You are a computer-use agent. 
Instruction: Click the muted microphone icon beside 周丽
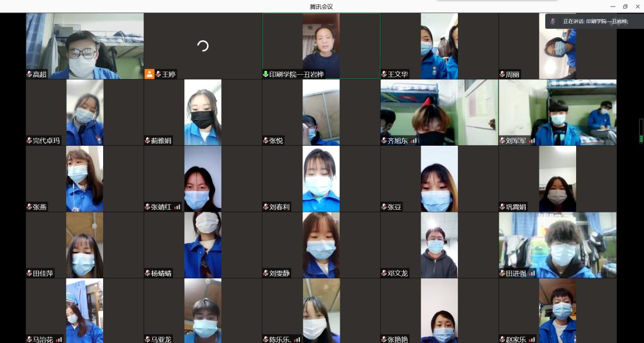(502, 74)
